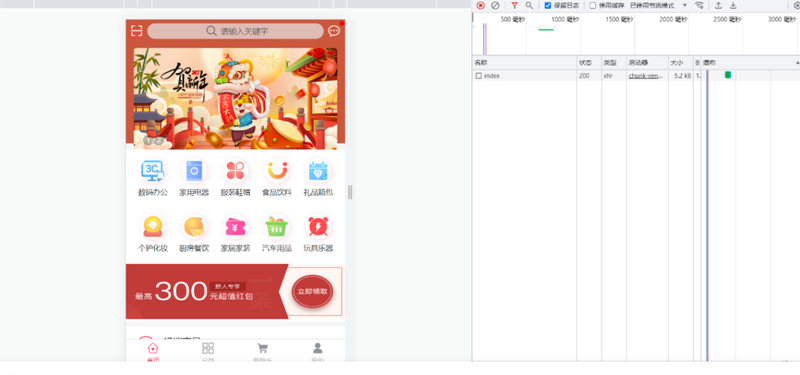This screenshot has height=375, width=800.
Task: Open network search with the magnifier icon in DevTools
Action: point(529,6)
